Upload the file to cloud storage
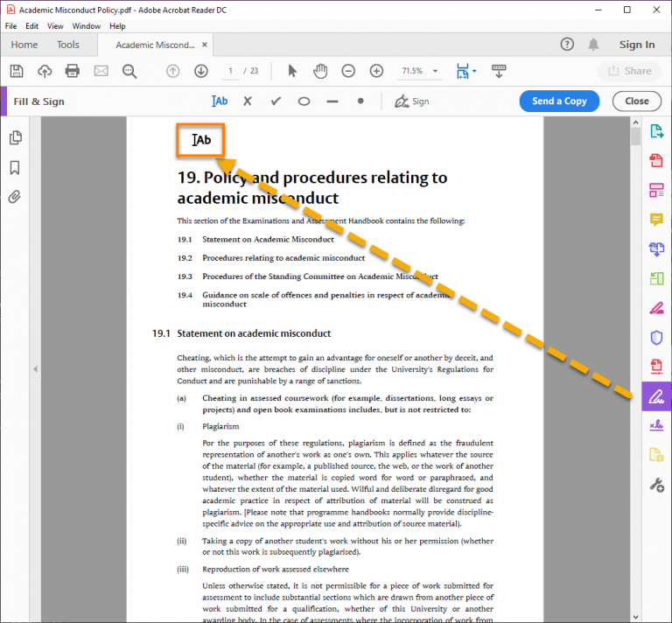Screen dimensions: 672x623 tap(45, 71)
